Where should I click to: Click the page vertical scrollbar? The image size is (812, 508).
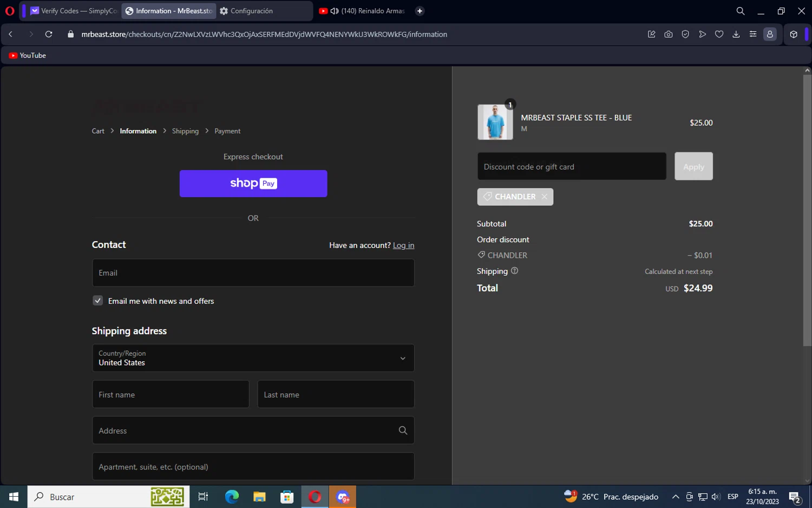point(807,210)
